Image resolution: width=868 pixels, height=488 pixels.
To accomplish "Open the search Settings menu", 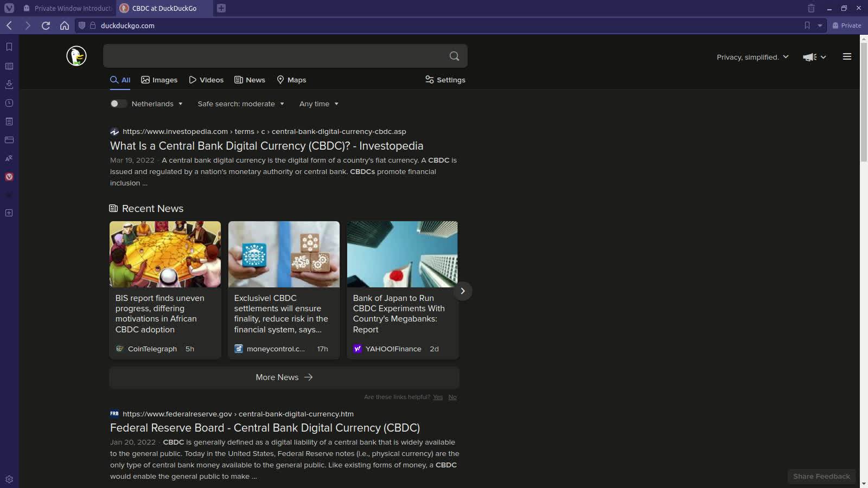I will [x=445, y=80].
